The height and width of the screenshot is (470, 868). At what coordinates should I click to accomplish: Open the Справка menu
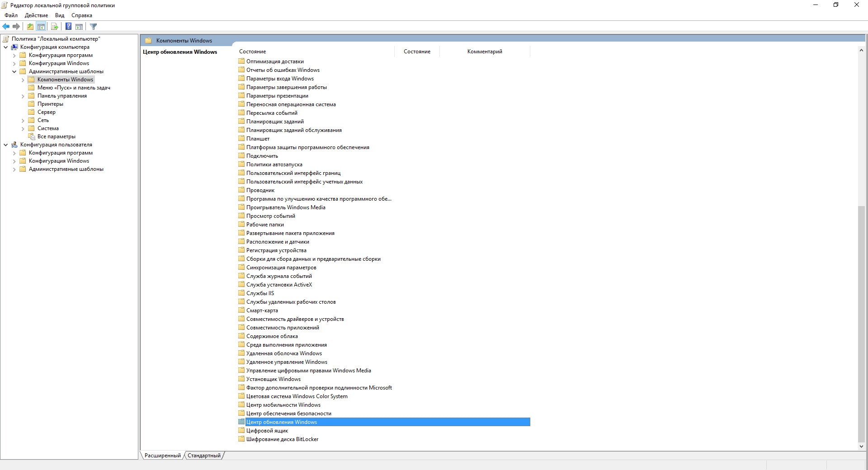(x=81, y=15)
